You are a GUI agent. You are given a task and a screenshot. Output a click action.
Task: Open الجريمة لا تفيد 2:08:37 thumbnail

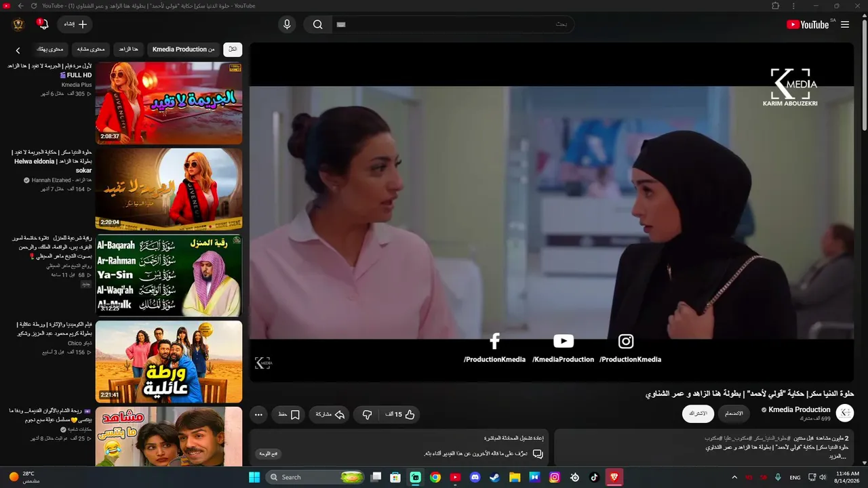tap(169, 103)
